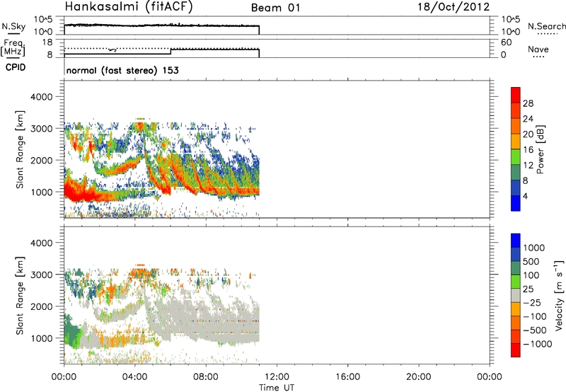Click the 1000 tick on velocity scale

533,248
